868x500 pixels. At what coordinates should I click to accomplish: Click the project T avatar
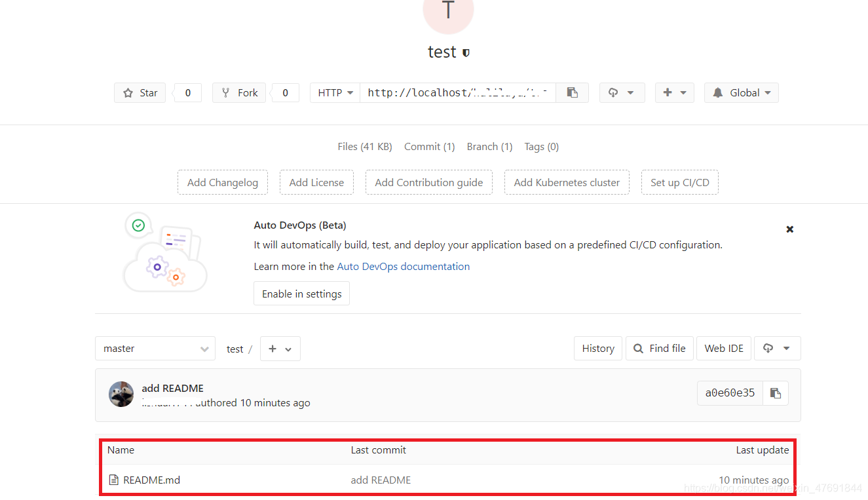pyautogui.click(x=448, y=12)
